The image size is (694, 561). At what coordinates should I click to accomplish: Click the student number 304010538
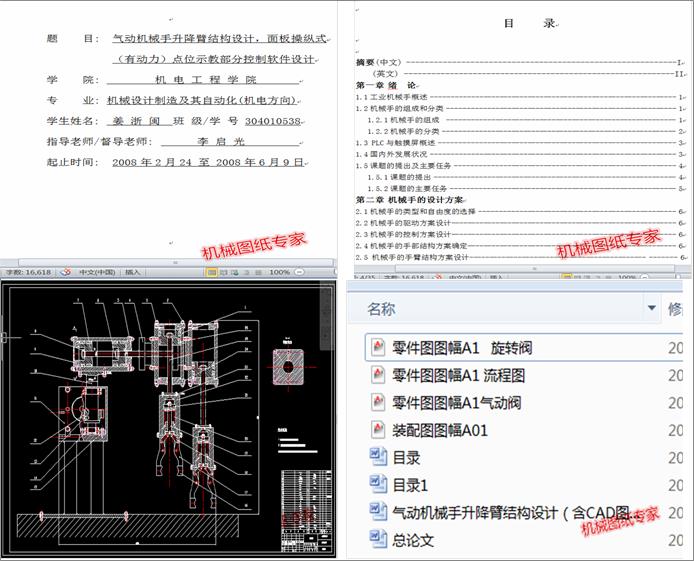[x=273, y=121]
